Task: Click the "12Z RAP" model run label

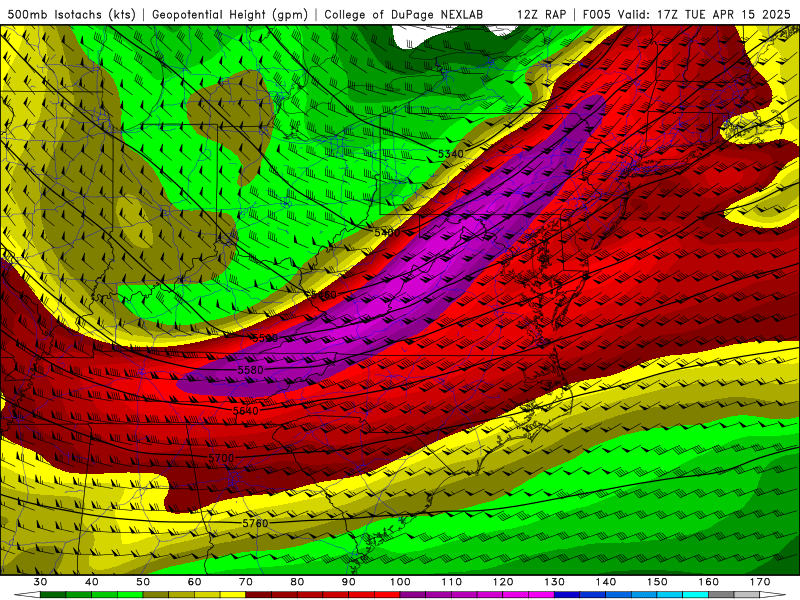Action: 541,14
